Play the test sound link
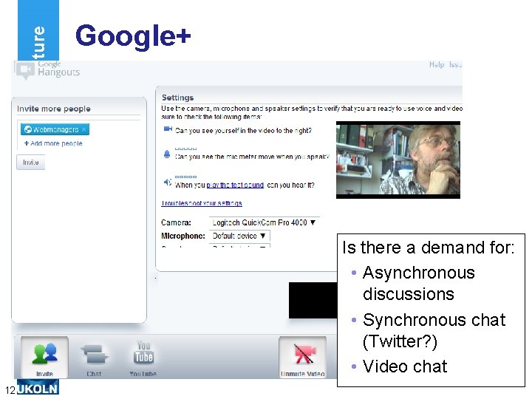The height and width of the screenshot is (399, 532). (x=235, y=185)
